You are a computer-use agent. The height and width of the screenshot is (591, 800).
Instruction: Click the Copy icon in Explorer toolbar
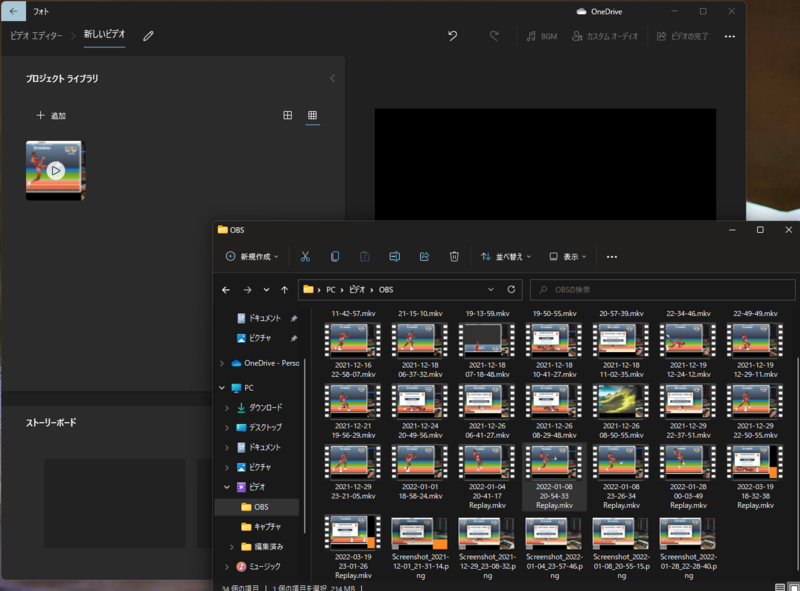click(x=335, y=256)
